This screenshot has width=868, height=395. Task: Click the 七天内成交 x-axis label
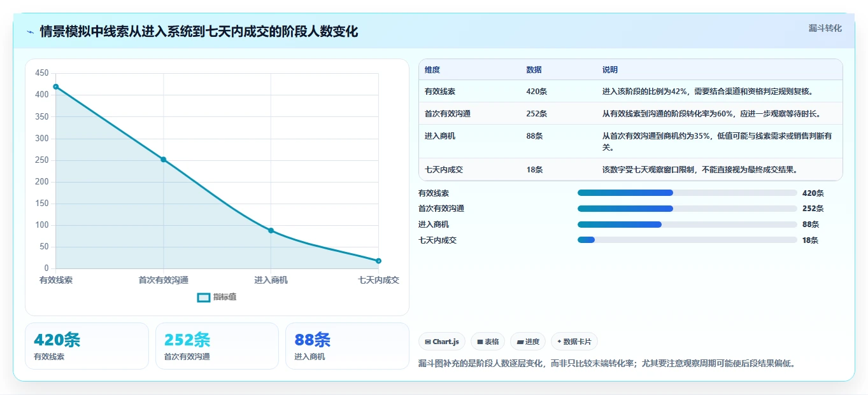378,280
